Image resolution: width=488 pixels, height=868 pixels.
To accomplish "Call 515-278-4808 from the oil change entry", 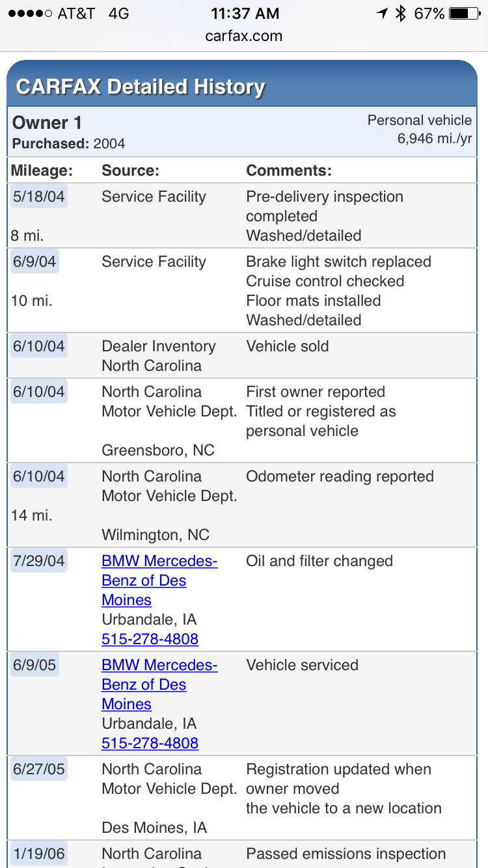I will [150, 639].
